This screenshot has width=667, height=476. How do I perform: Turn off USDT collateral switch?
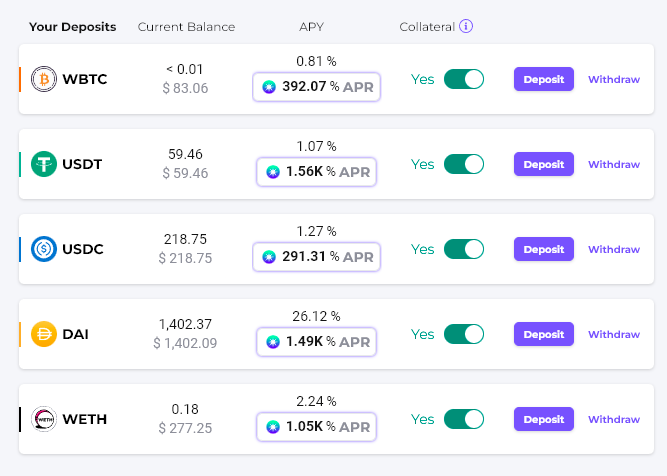464,164
